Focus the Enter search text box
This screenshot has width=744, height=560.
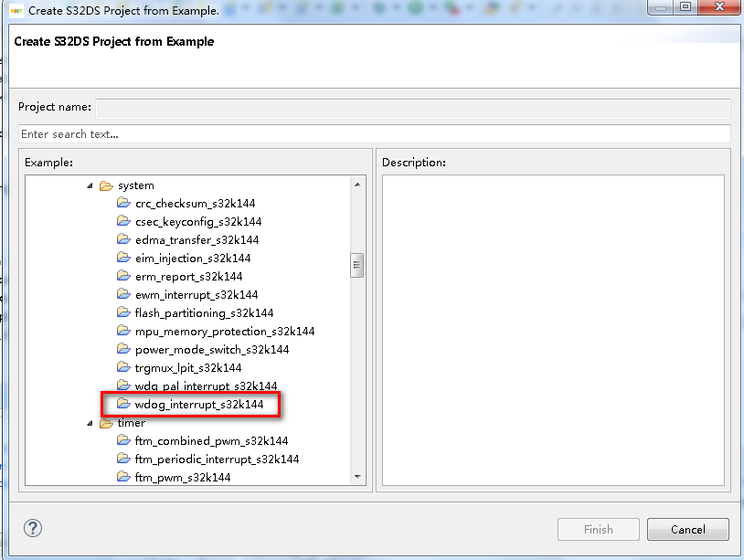click(375, 133)
